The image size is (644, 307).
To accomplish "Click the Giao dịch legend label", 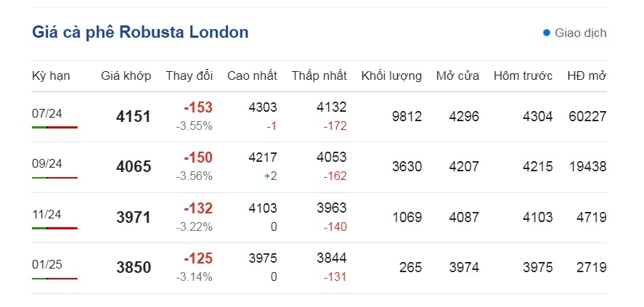I will pos(581,33).
